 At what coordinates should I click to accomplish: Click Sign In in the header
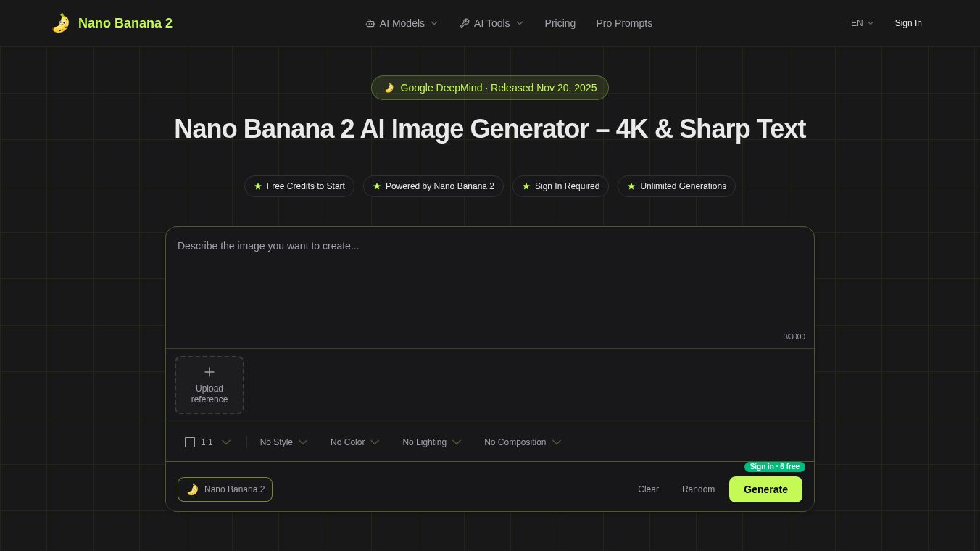click(908, 23)
